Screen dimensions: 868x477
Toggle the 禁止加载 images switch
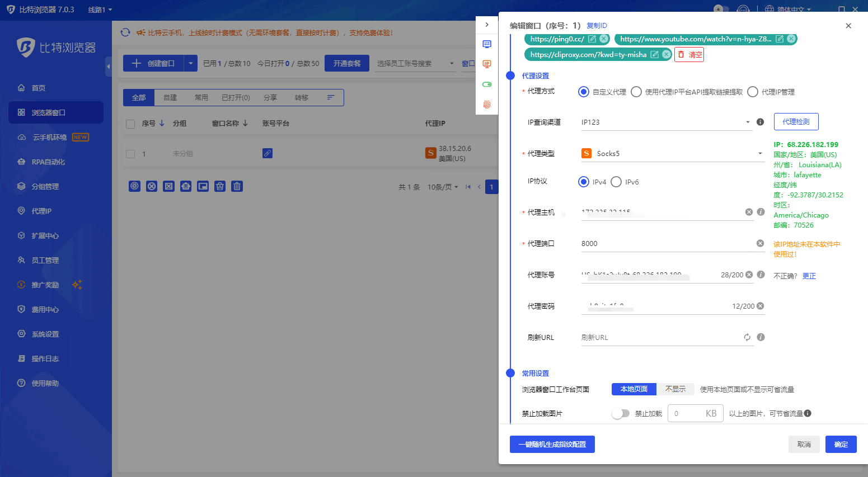(x=621, y=413)
